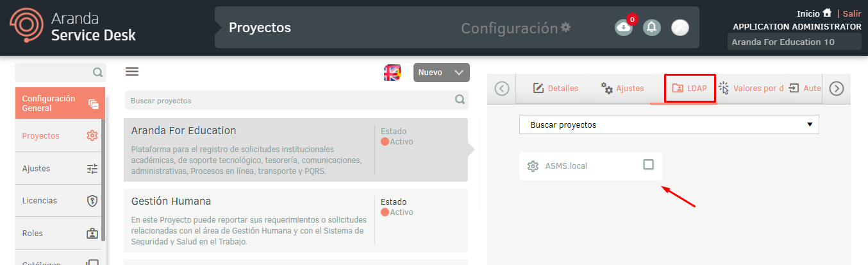868x265 pixels.
Task: Check the ASMS.local checkbox
Action: pos(648,165)
